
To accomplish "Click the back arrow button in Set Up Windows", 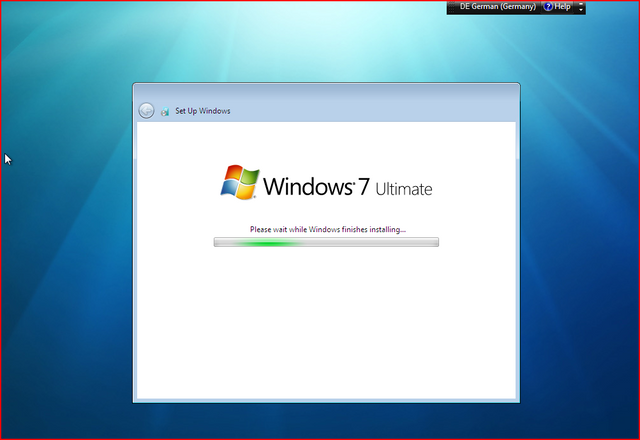I will click(x=146, y=111).
